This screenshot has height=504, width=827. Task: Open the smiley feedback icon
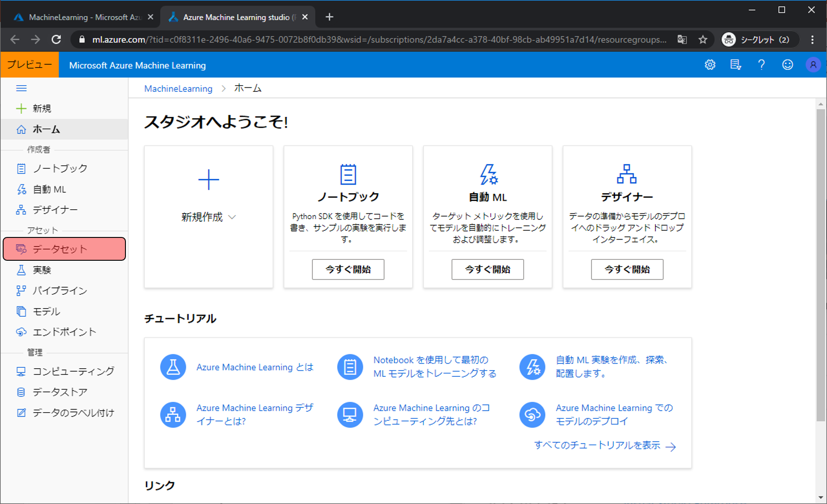click(787, 65)
